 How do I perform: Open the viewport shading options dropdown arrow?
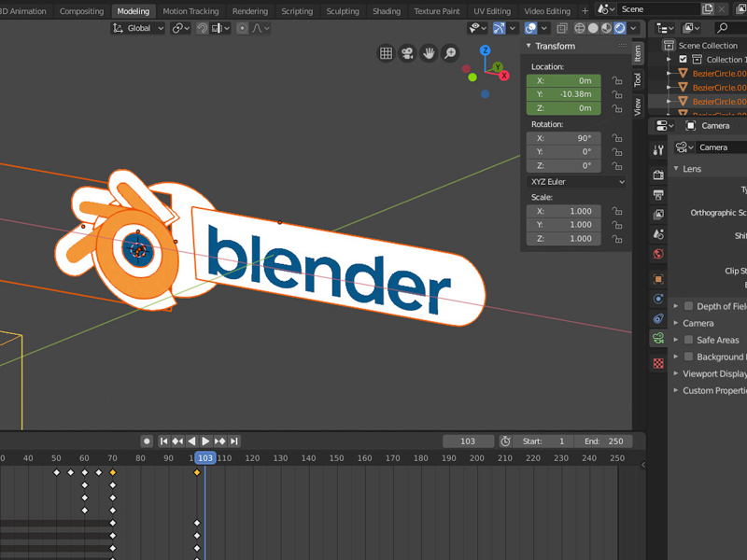pos(633,28)
